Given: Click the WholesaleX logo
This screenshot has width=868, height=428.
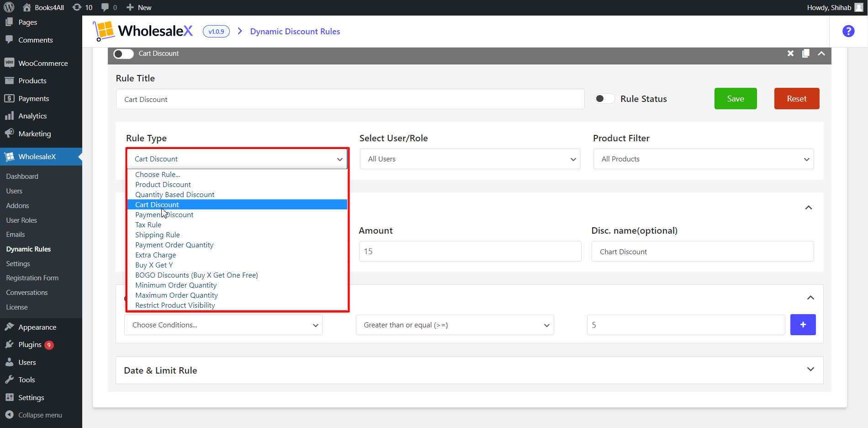Looking at the screenshot, I should click(x=143, y=31).
